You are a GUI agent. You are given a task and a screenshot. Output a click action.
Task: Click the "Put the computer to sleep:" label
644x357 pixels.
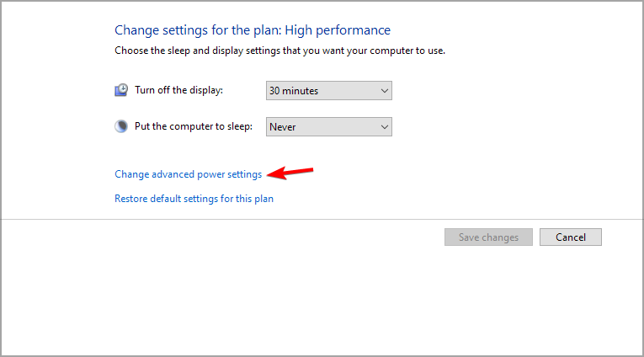[x=194, y=126]
